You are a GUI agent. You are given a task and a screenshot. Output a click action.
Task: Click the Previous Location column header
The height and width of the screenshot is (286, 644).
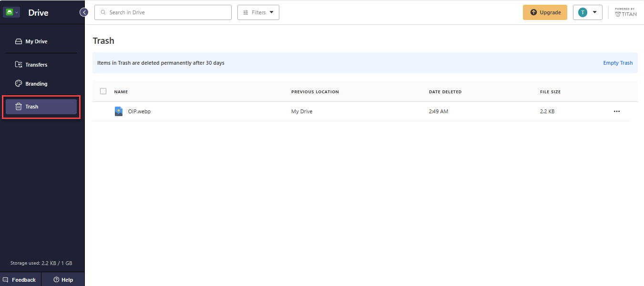[315, 92]
